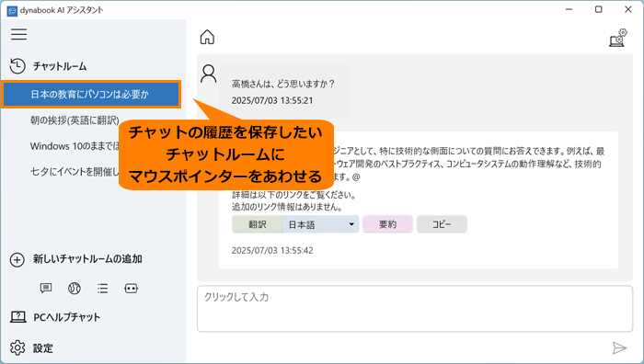This screenshot has width=644, height=364.
Task: Click 新しいチャットルームの追加 label
Action: (x=87, y=259)
